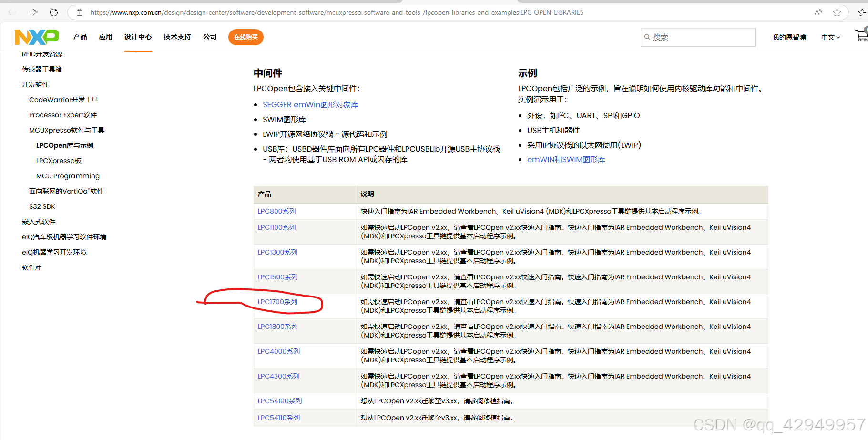Viewport: 868px width, 440px height.
Task: Open Processor Expert软件 sidebar item
Action: (x=63, y=115)
